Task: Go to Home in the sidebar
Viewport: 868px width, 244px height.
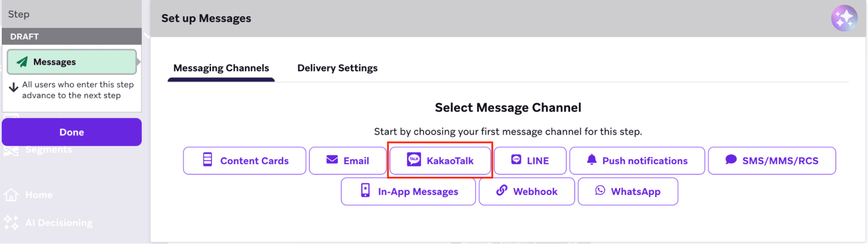Action: point(39,195)
